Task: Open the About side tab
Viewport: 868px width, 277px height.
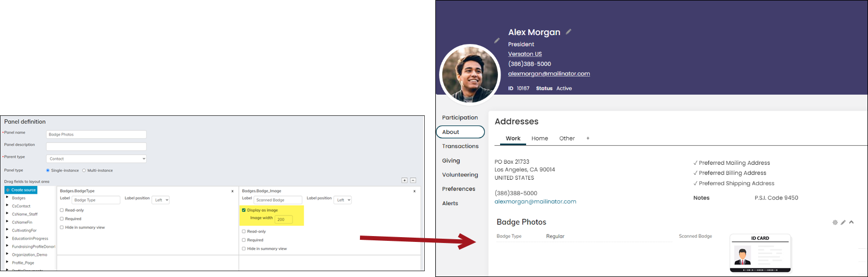Action: [x=460, y=132]
